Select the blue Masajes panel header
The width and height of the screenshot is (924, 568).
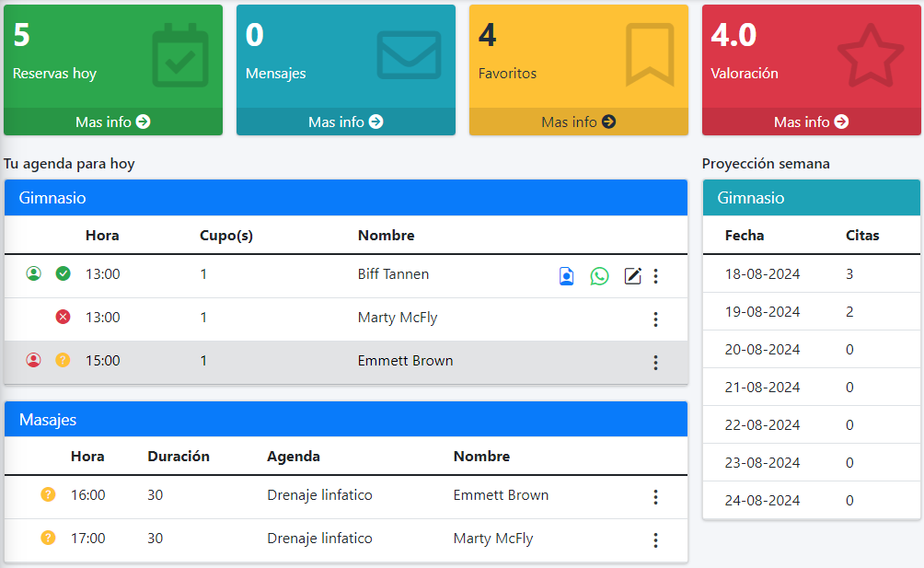click(x=346, y=420)
